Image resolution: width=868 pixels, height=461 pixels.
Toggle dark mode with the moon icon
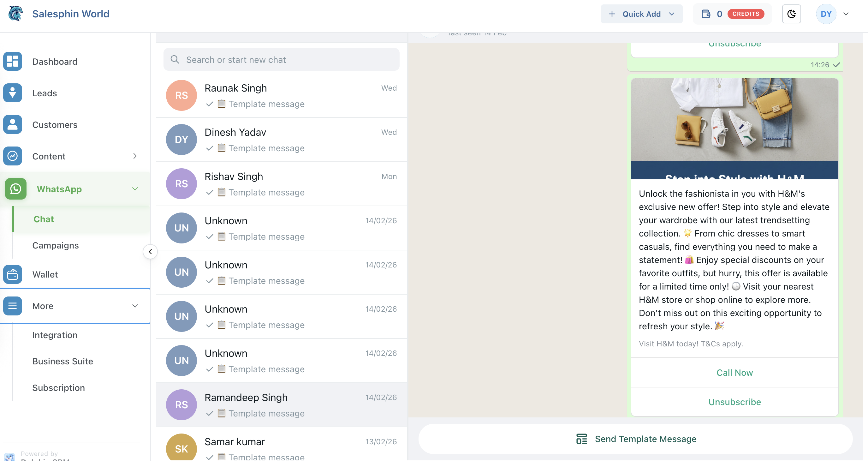click(792, 14)
